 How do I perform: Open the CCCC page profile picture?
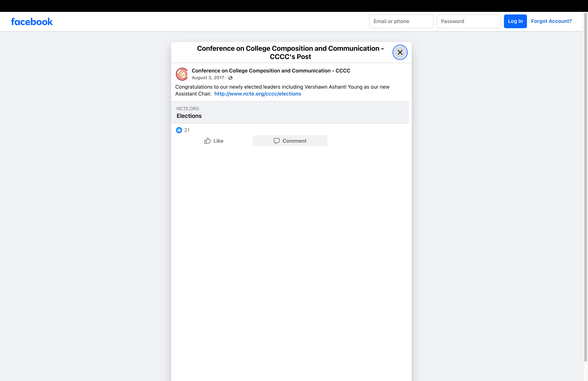tap(182, 74)
